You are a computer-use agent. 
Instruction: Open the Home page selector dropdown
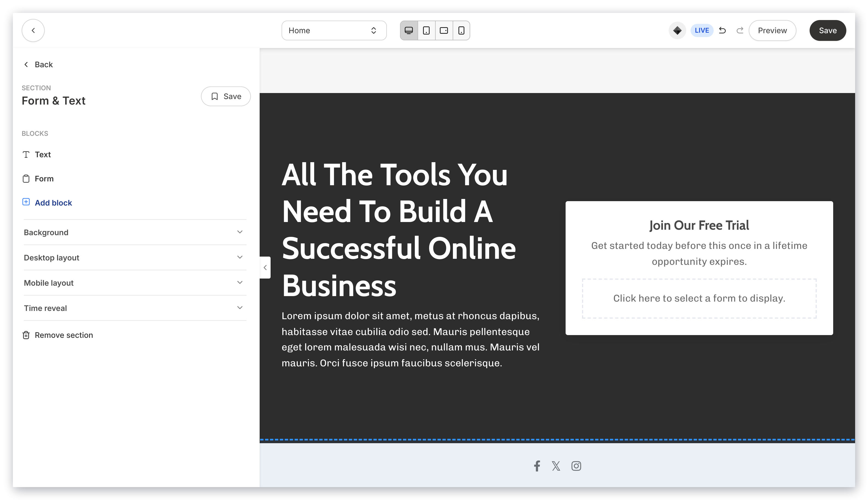coord(334,30)
